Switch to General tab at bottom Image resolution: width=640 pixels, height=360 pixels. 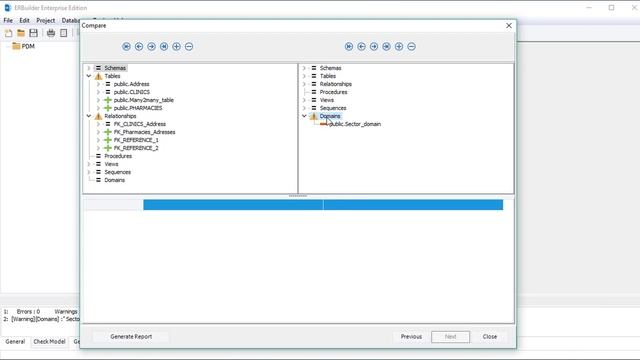tap(15, 342)
